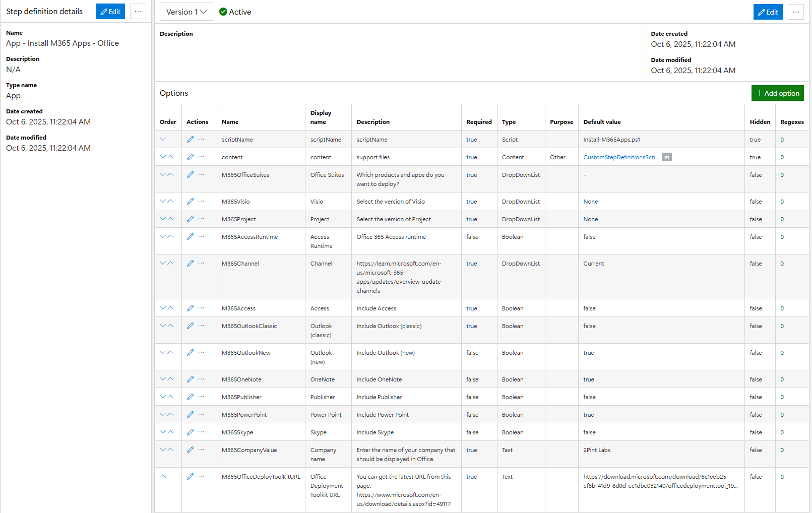This screenshot has height=513, width=812.
Task: Edit the M365Channel option
Action: [190, 263]
